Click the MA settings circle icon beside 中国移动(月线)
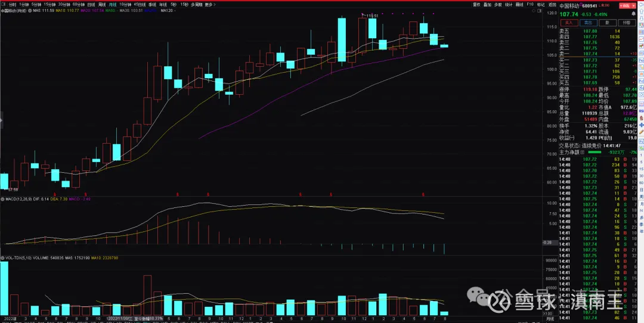 [x=30, y=10]
